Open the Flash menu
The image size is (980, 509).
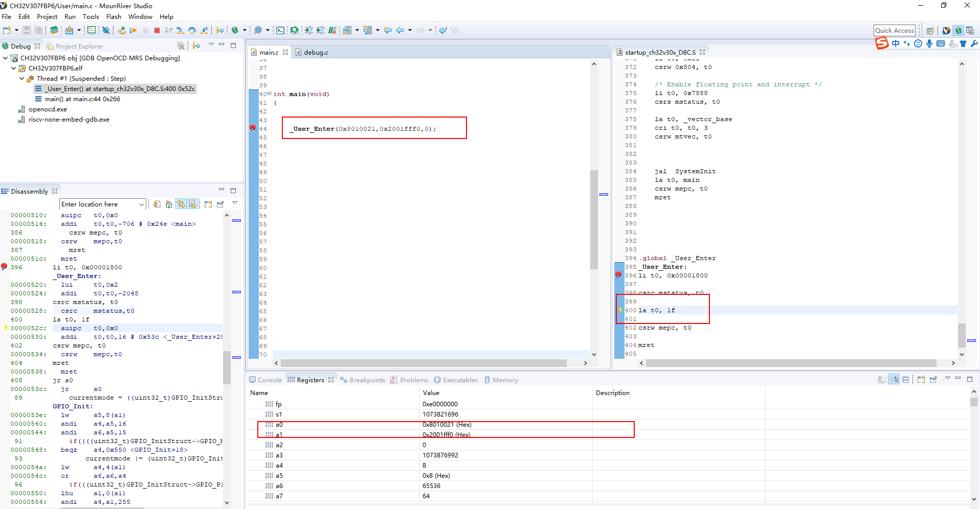pyautogui.click(x=114, y=16)
